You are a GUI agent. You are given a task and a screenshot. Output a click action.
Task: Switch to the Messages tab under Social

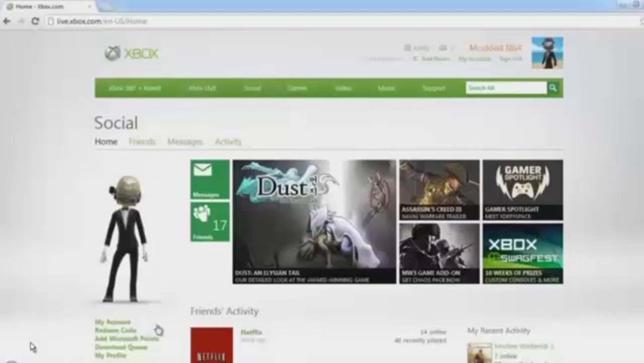pyautogui.click(x=185, y=142)
